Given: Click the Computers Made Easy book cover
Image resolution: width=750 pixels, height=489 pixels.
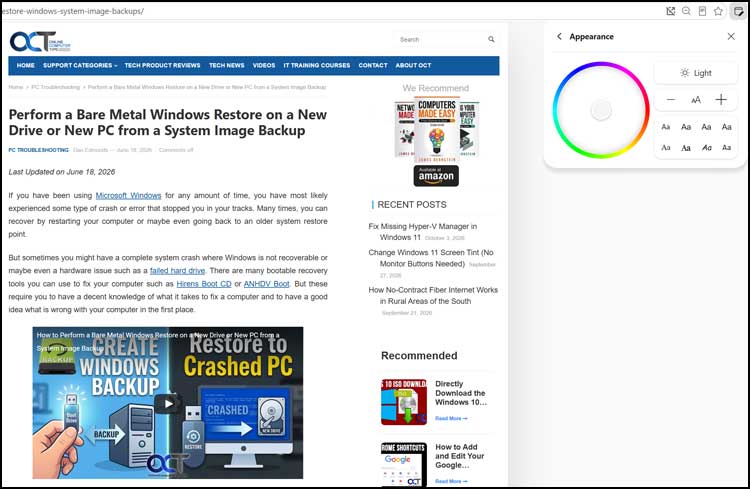Looking at the screenshot, I should click(437, 130).
